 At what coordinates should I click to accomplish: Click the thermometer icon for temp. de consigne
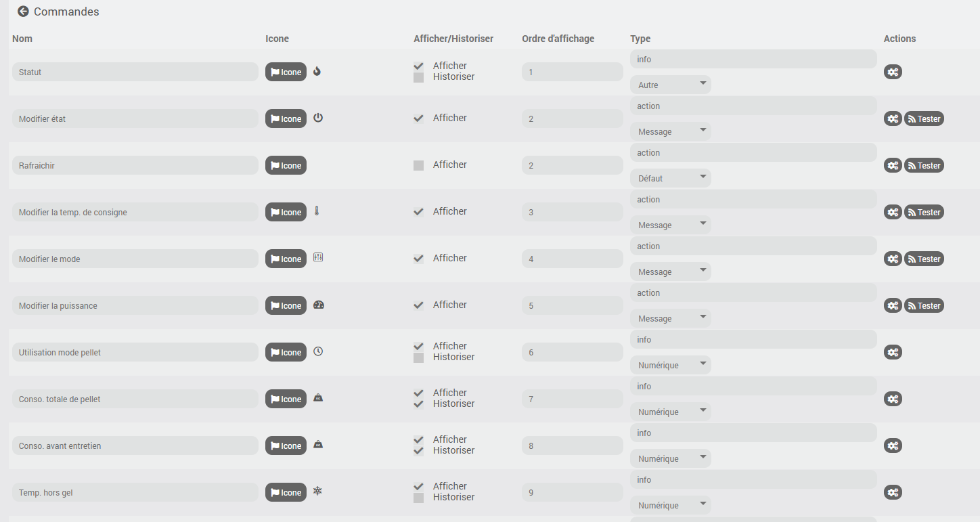pyautogui.click(x=316, y=211)
